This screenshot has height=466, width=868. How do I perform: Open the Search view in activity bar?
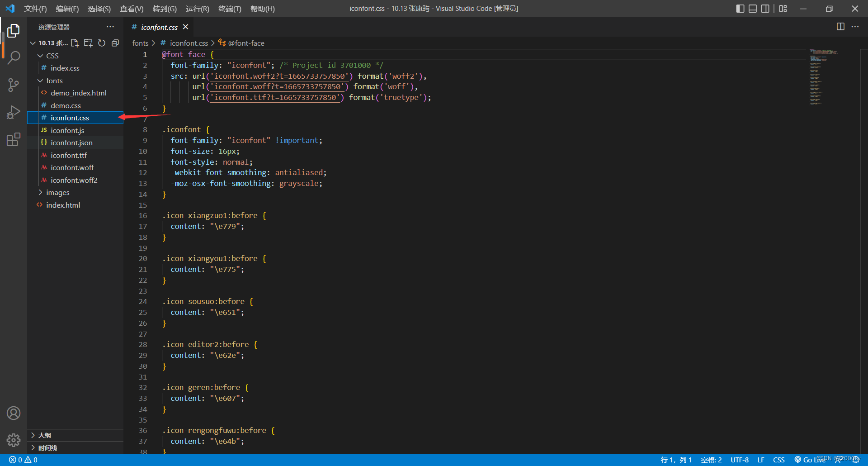click(14, 57)
